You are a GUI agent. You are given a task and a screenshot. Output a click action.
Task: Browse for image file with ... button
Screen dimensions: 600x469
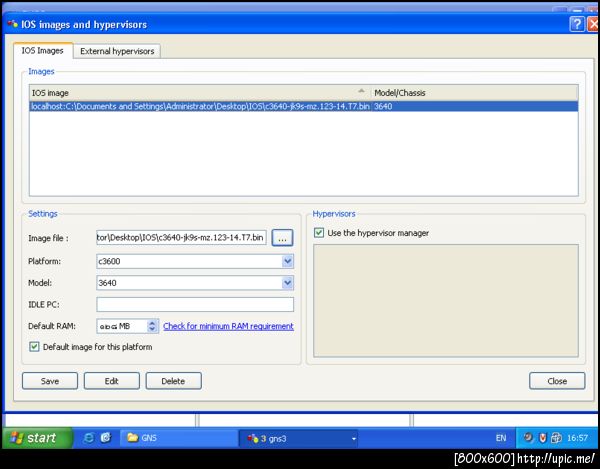point(282,238)
